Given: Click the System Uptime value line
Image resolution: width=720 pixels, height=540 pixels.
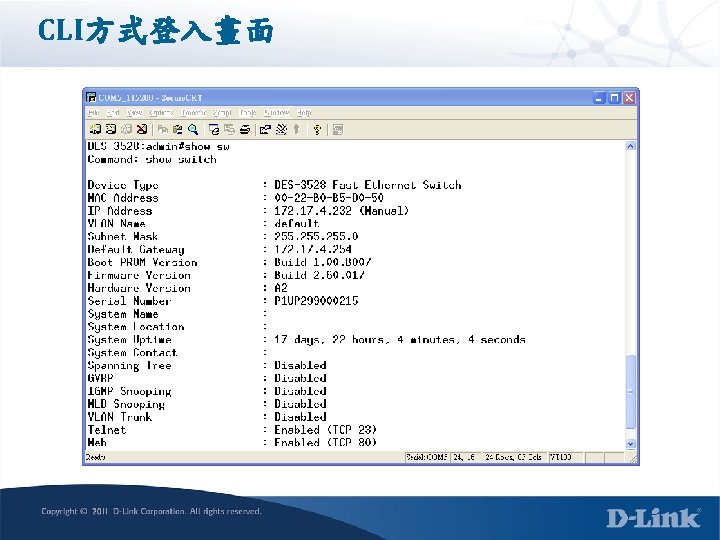Looking at the screenshot, I should (x=400, y=340).
